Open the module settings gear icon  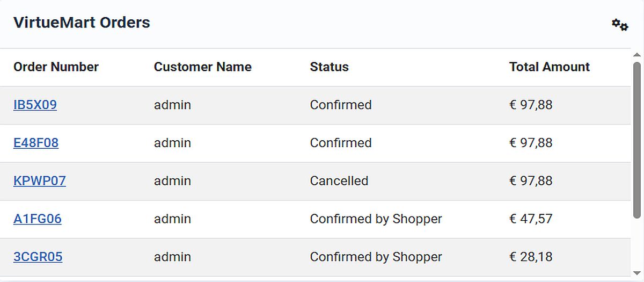coord(620,25)
